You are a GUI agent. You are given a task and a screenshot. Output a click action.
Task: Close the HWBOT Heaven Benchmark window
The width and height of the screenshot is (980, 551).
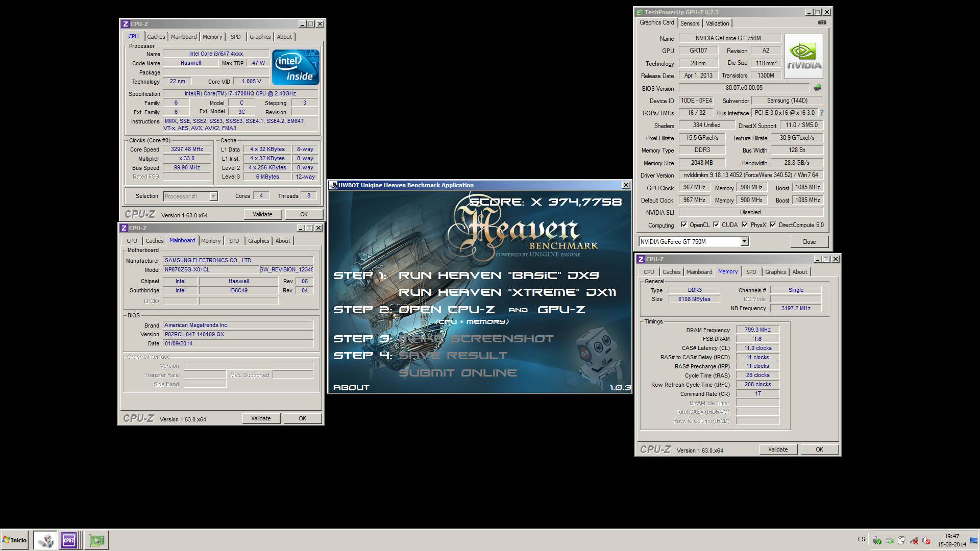(x=626, y=185)
